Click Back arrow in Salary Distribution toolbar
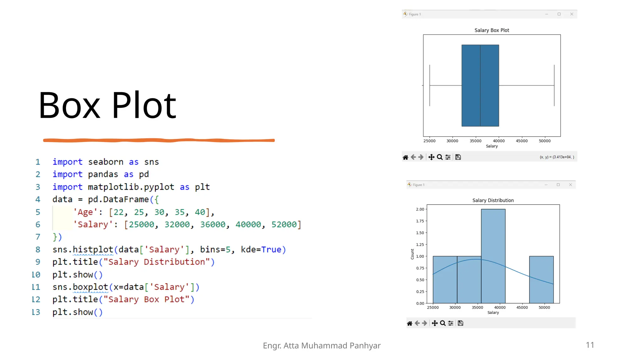Image resolution: width=644 pixels, height=362 pixels. click(417, 323)
